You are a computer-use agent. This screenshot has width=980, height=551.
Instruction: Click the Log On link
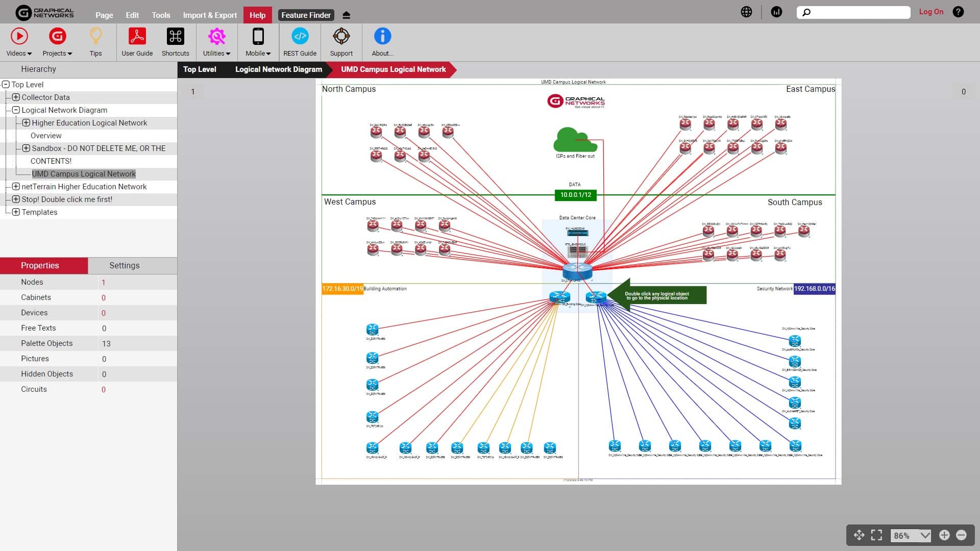[931, 12]
